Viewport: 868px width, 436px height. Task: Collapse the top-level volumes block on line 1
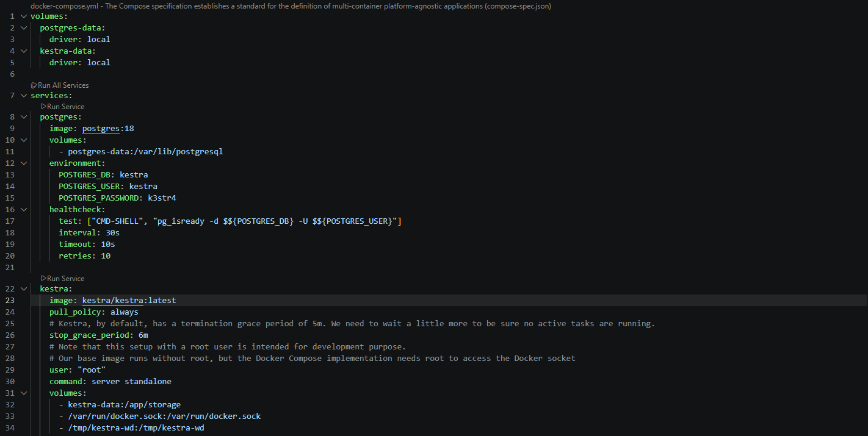pos(23,16)
